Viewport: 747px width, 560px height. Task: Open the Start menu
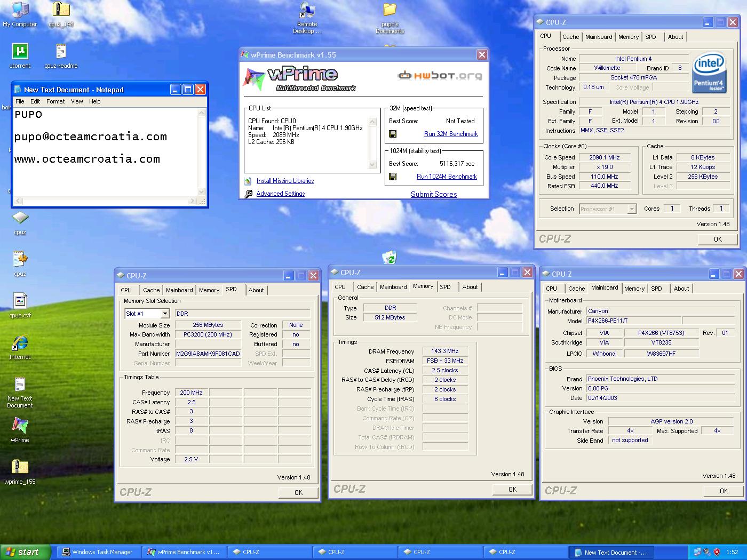tap(26, 552)
